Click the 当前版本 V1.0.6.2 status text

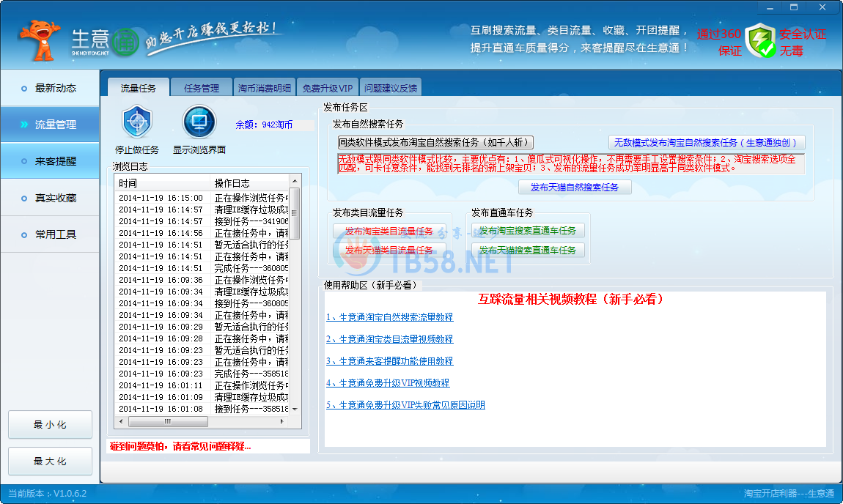pos(48,493)
